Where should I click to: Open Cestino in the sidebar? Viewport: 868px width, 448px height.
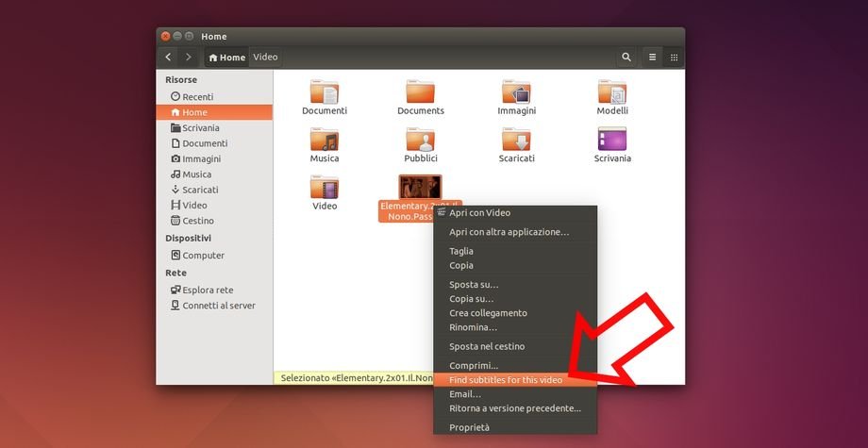click(197, 221)
